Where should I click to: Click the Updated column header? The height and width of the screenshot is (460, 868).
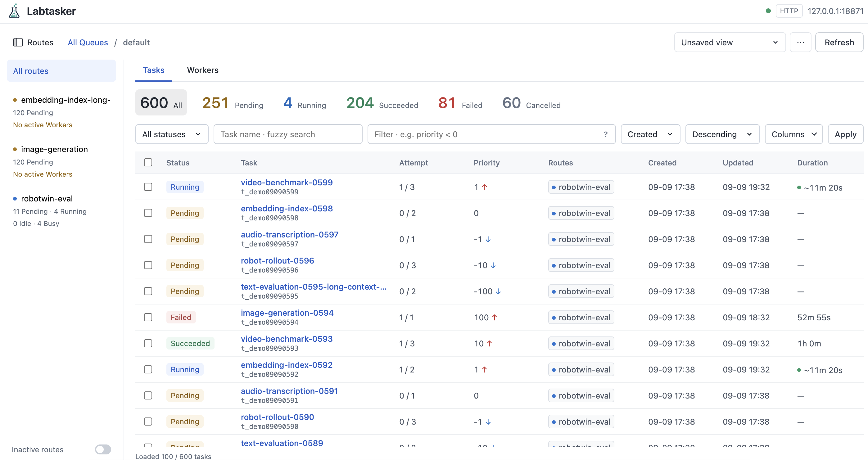click(x=738, y=163)
